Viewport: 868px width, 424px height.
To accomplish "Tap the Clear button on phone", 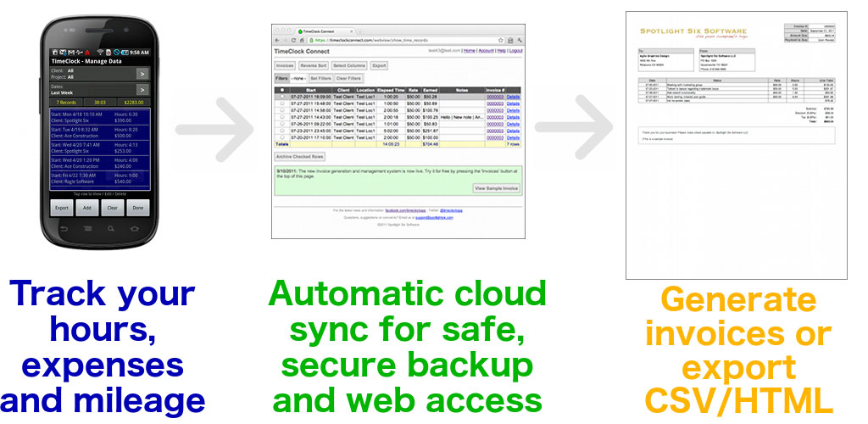I will coord(113,208).
